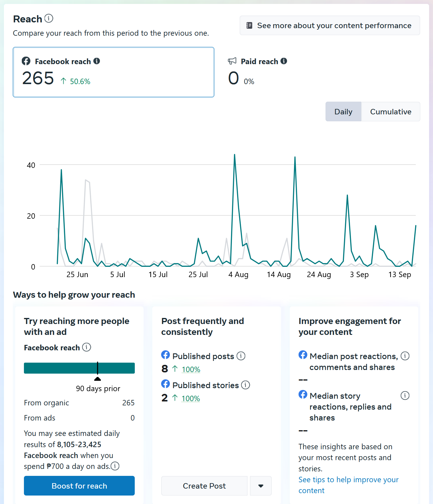Click info icon next to Published stories
This screenshot has height=504, width=433.
[246, 385]
